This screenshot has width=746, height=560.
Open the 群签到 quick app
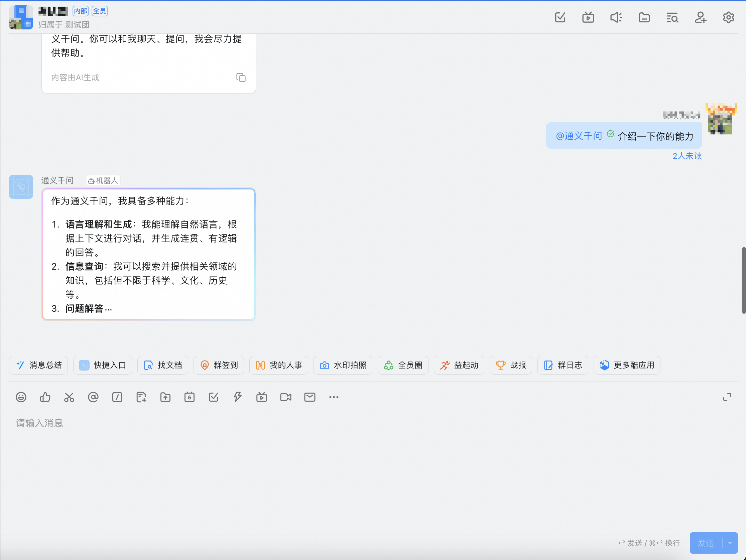pos(219,365)
